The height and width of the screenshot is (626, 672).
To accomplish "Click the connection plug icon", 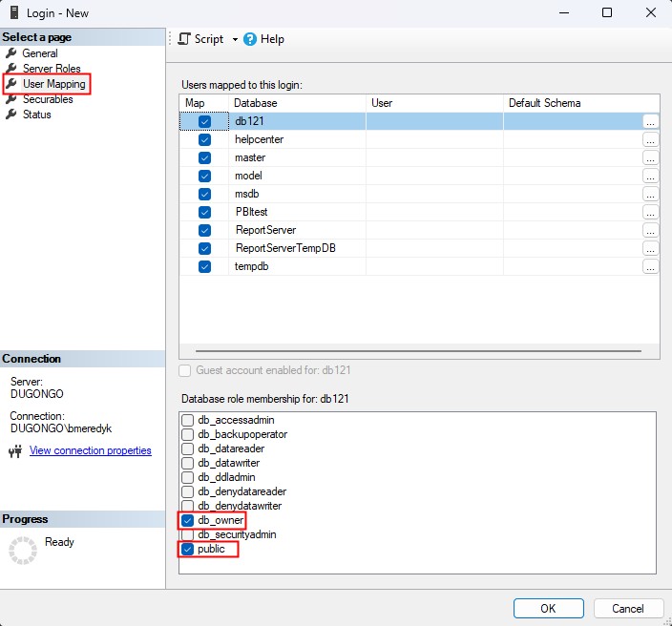I will coord(15,451).
